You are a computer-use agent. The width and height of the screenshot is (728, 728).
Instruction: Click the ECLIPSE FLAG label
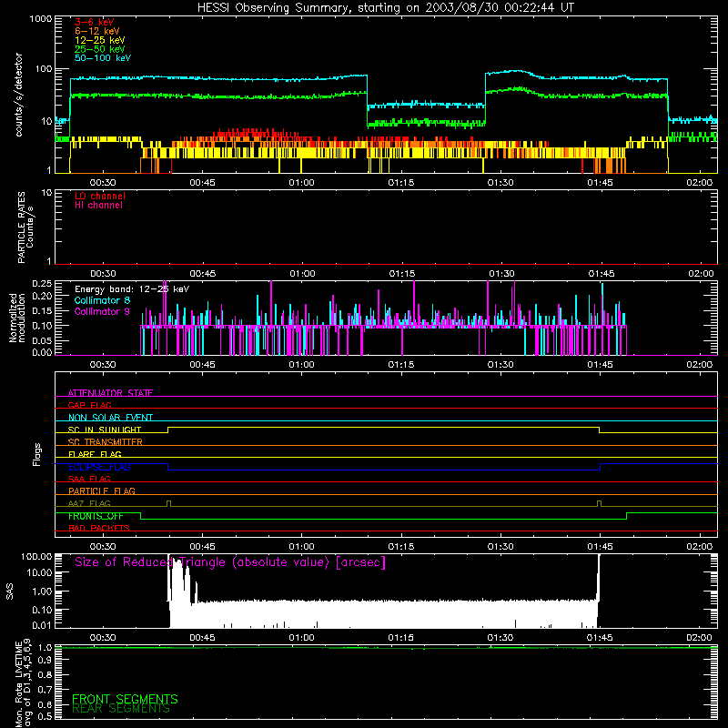click(99, 467)
